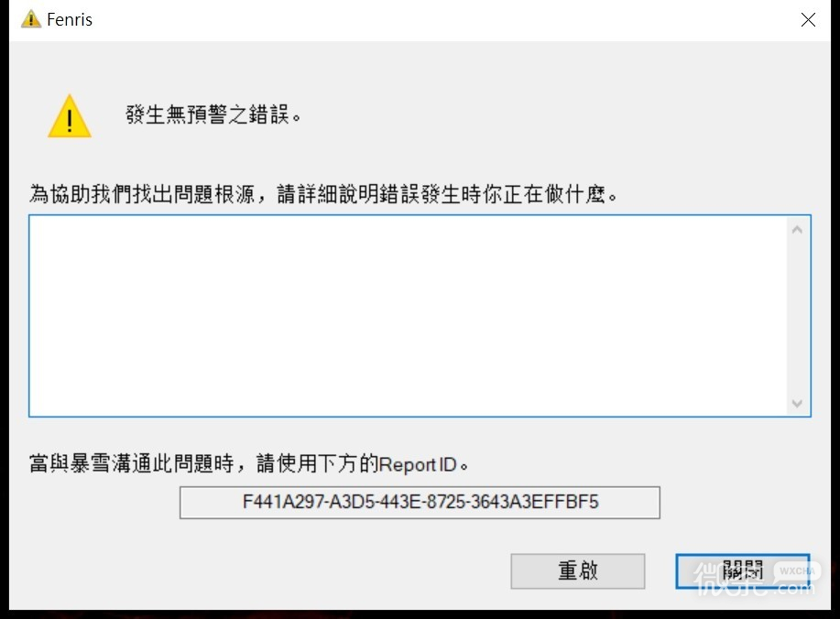This screenshot has height=619, width=840.
Task: Click the watermark .com text
Action: coord(794,589)
